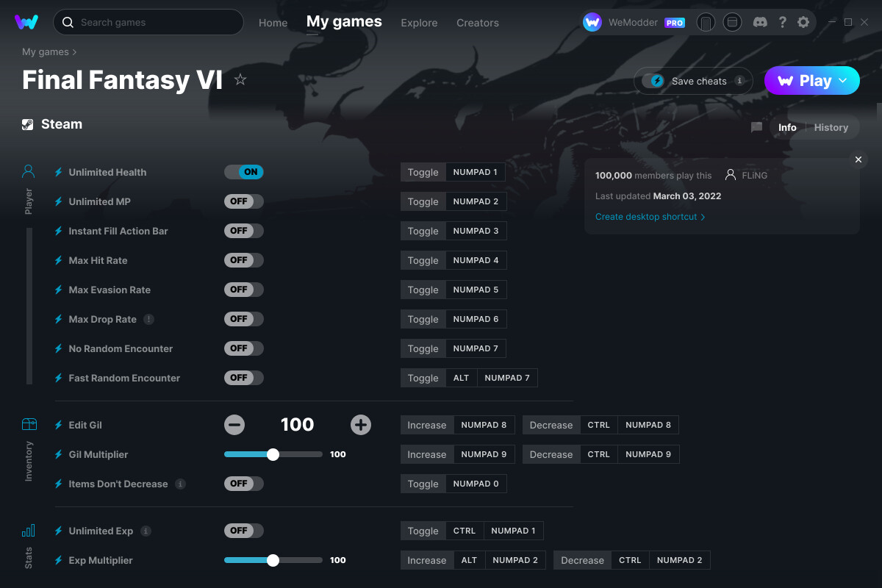Screen dimensions: 882x588
Task: Show Save cheats info icon
Action: (x=739, y=81)
